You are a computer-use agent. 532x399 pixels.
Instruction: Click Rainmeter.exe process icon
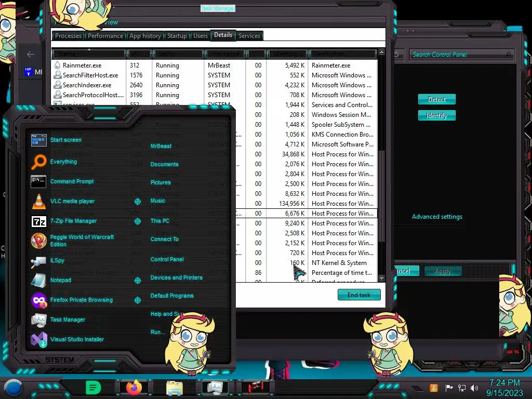[57, 65]
